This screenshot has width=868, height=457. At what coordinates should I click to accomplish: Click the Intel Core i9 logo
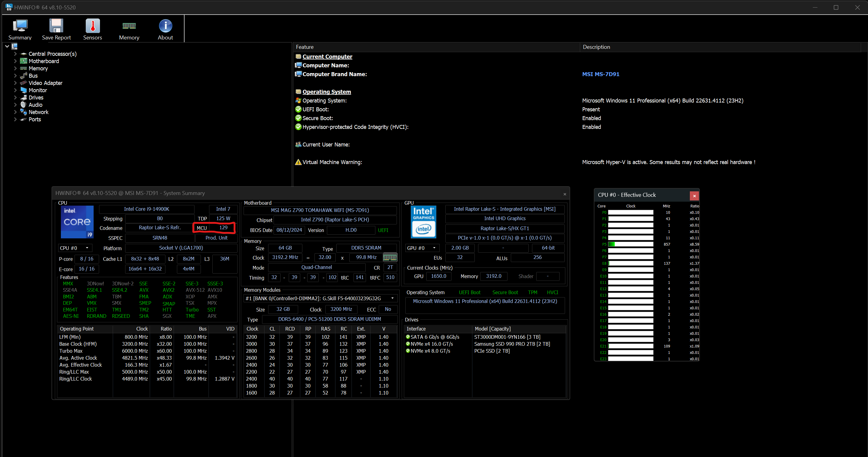click(77, 222)
